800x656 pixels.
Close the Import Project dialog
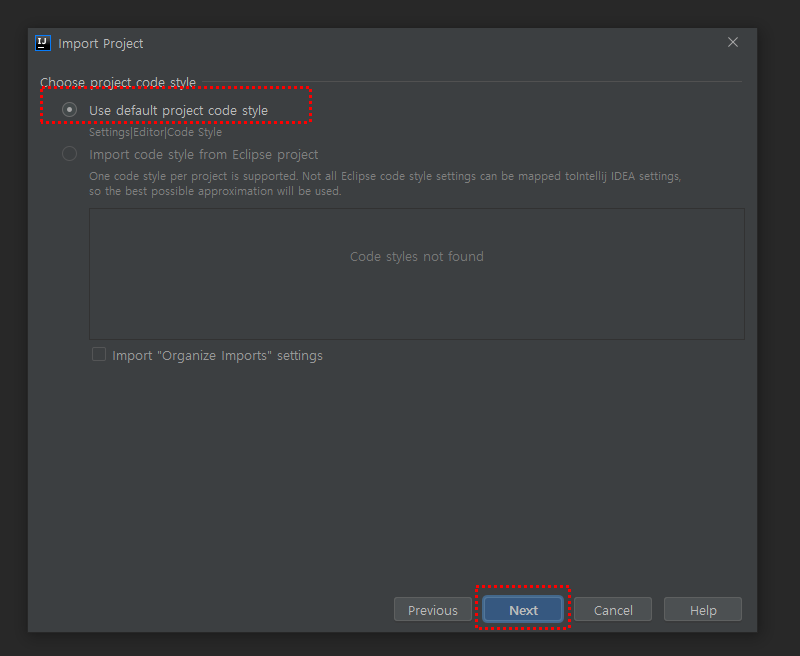coord(733,42)
